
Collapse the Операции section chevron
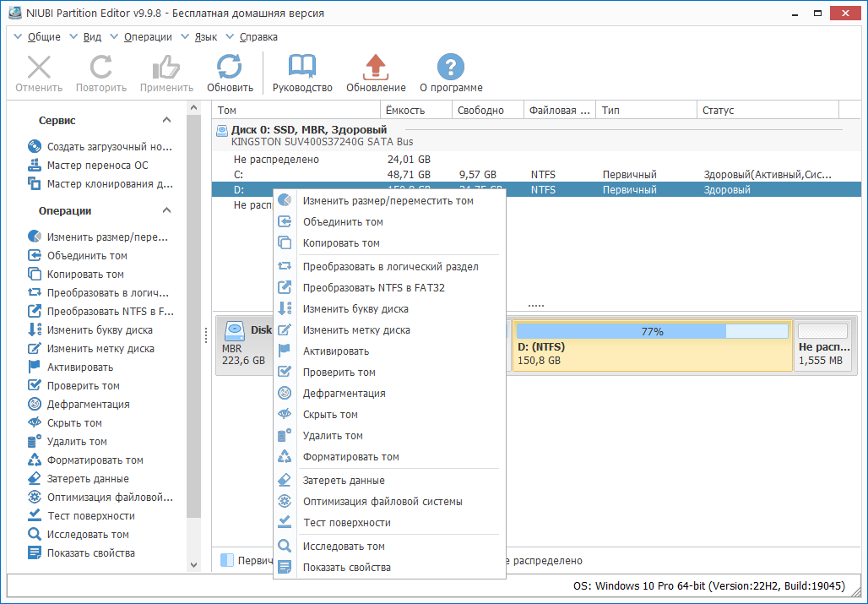tap(166, 210)
